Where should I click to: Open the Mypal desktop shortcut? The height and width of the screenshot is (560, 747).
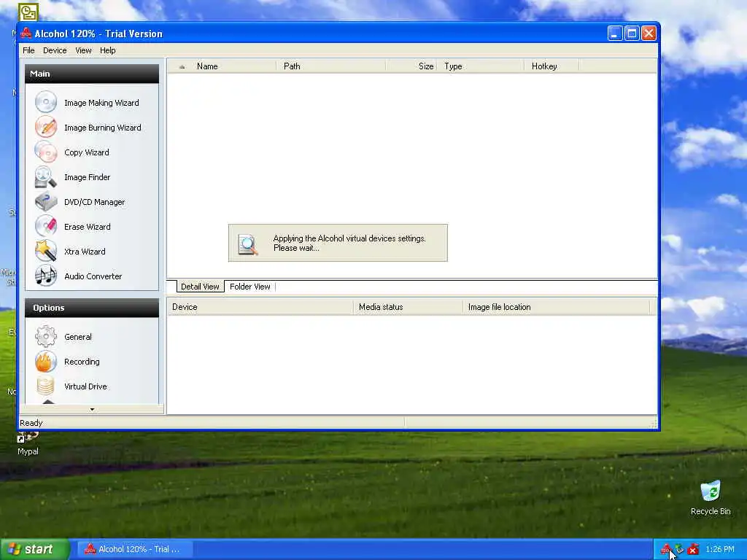[x=28, y=443]
